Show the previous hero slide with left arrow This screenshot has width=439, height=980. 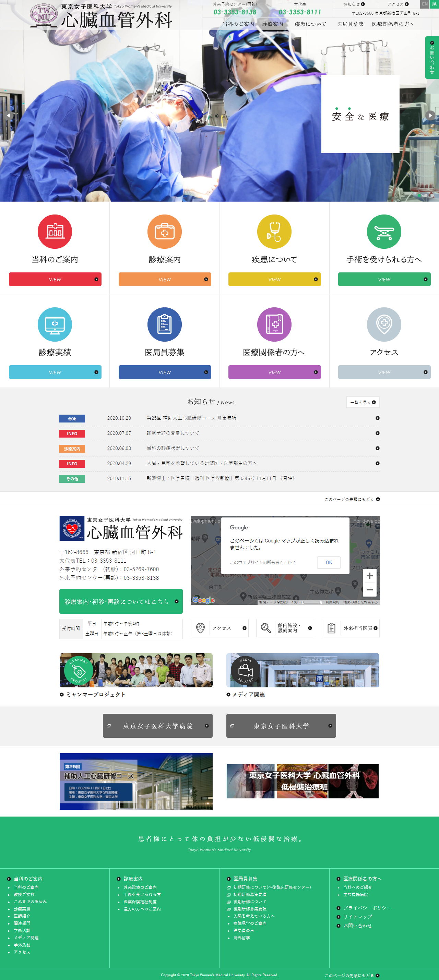coord(8,115)
